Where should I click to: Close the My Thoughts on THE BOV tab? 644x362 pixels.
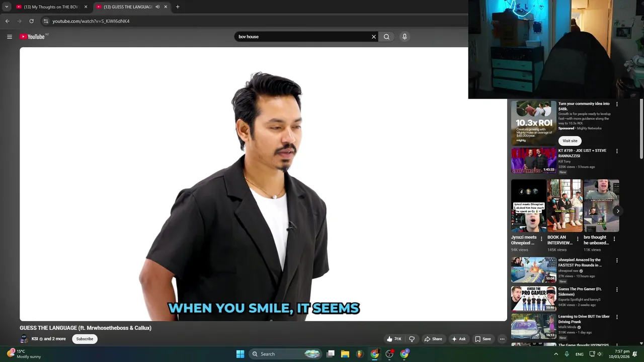(86, 7)
